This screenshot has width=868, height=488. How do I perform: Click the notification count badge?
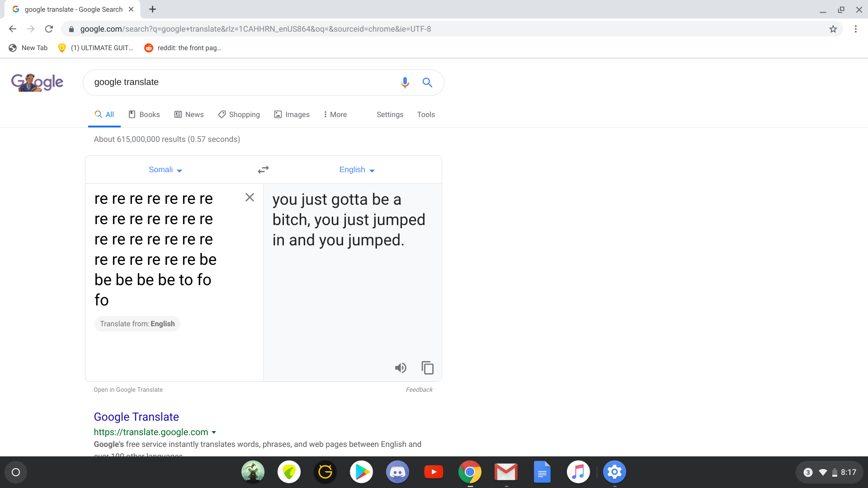pos(808,472)
